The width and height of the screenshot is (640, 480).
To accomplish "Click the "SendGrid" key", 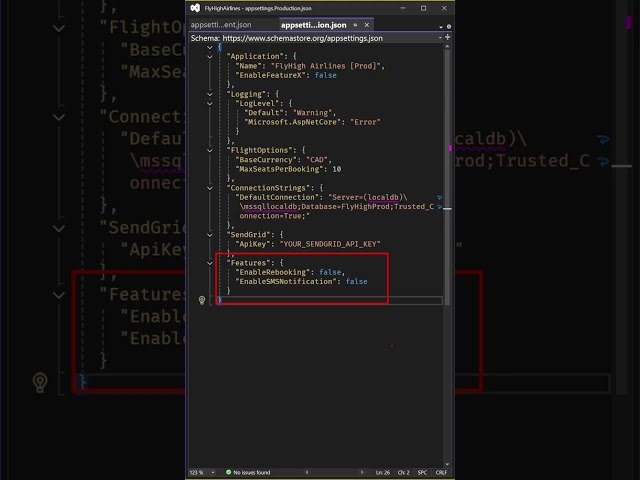I will pos(248,235).
